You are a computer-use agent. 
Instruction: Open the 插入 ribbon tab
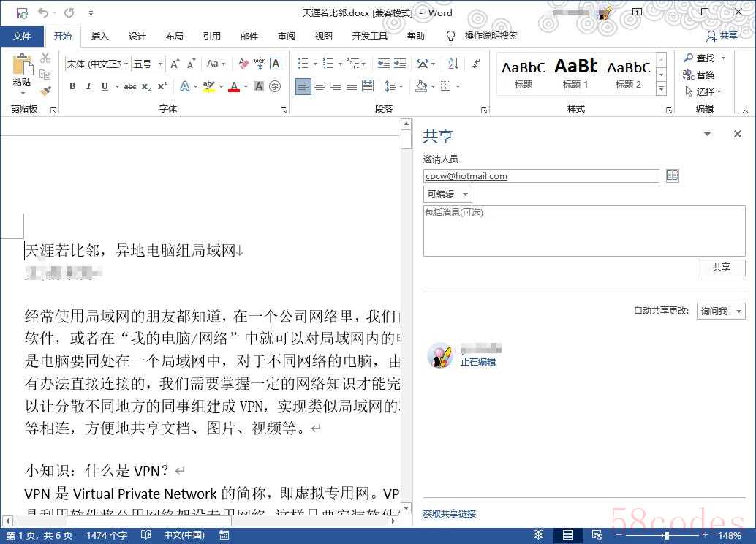(x=100, y=36)
